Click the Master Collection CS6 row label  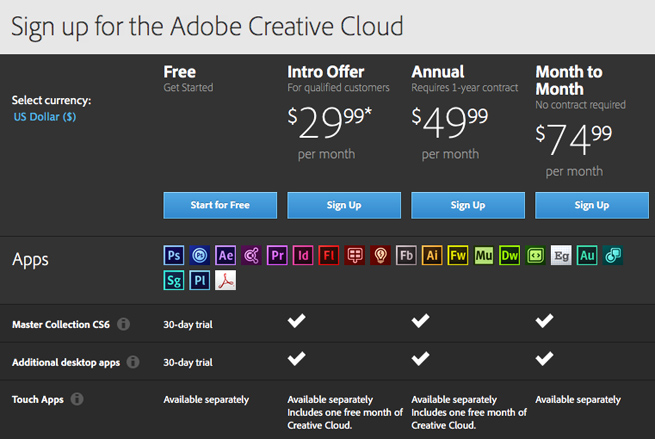point(61,324)
